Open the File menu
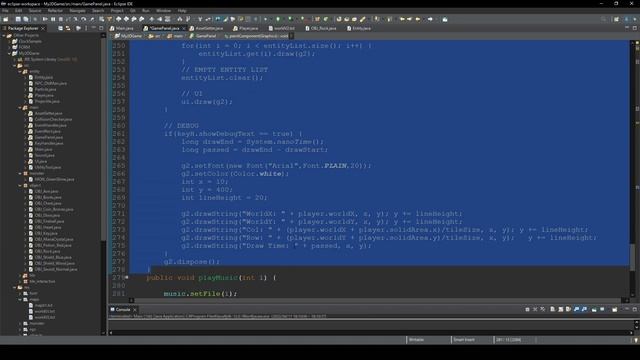This screenshot has width=640, height=360. pos(5,11)
